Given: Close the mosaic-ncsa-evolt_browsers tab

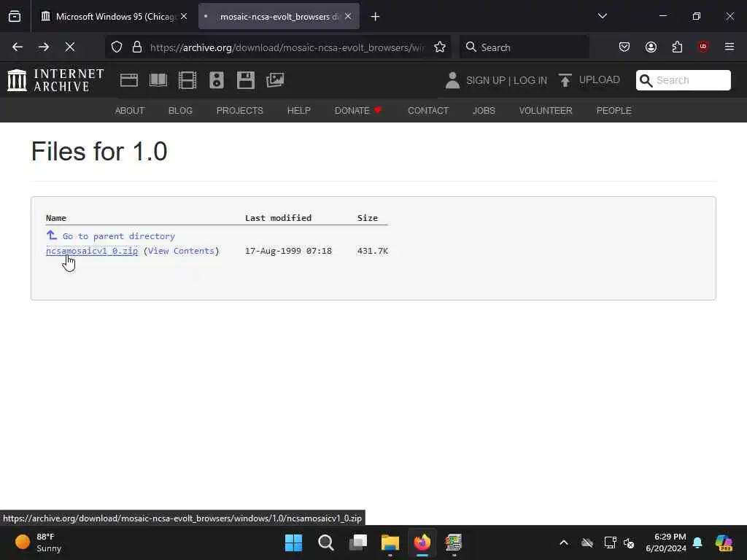Looking at the screenshot, I should click(x=348, y=16).
